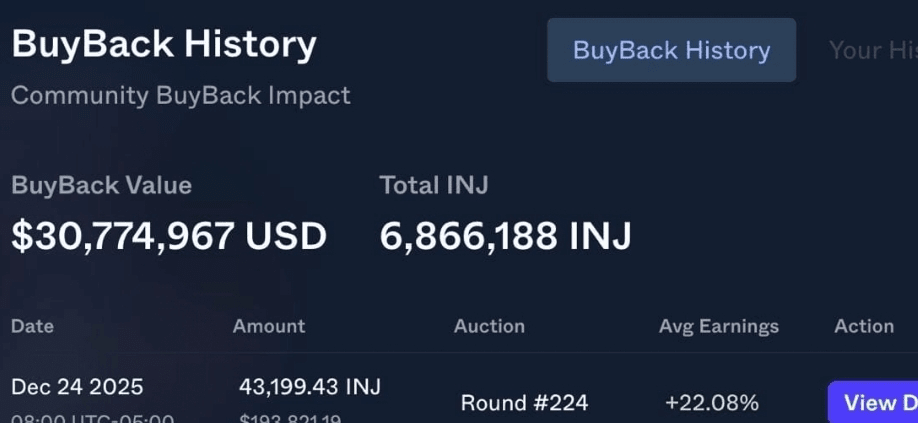Sort by the Amount column header
The height and width of the screenshot is (423, 918).
(269, 326)
